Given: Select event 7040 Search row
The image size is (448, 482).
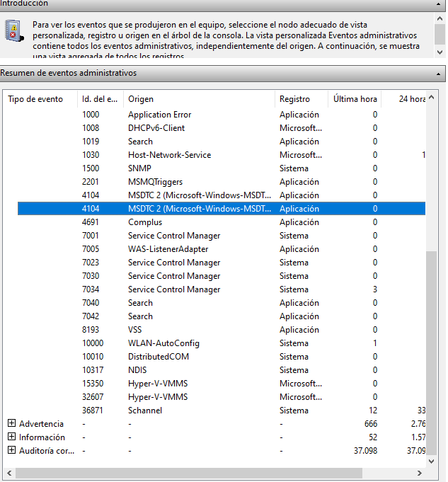Looking at the screenshot, I should pos(222,303).
